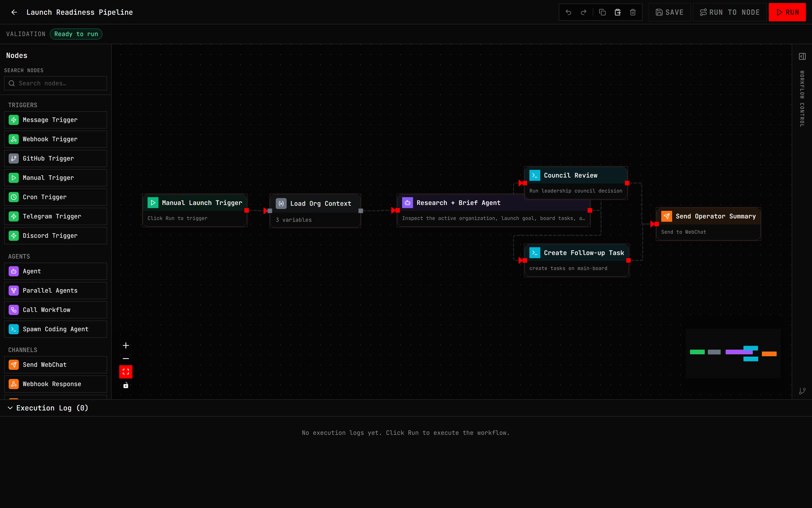Collapse the Execution Log panel
This screenshot has width=812, height=508.
(10, 408)
